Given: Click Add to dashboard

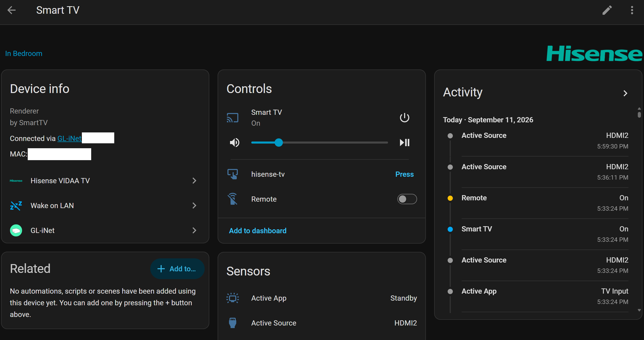Looking at the screenshot, I should pos(258,231).
